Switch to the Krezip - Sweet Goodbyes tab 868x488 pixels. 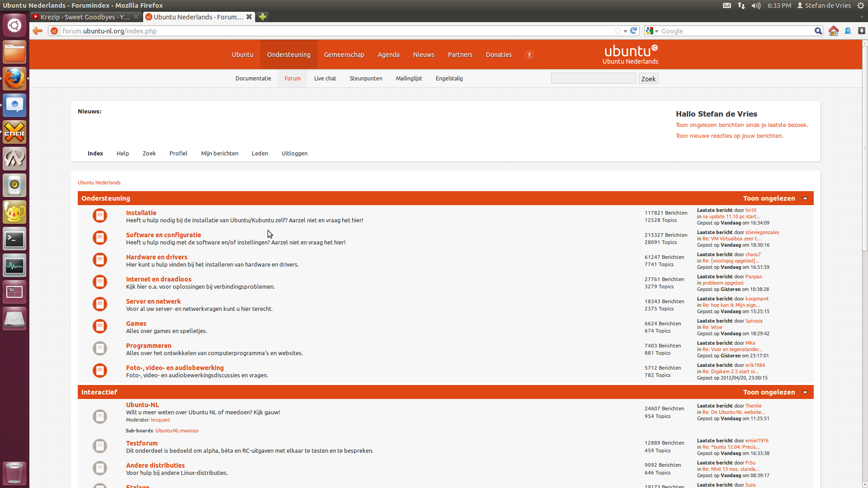coord(85,17)
